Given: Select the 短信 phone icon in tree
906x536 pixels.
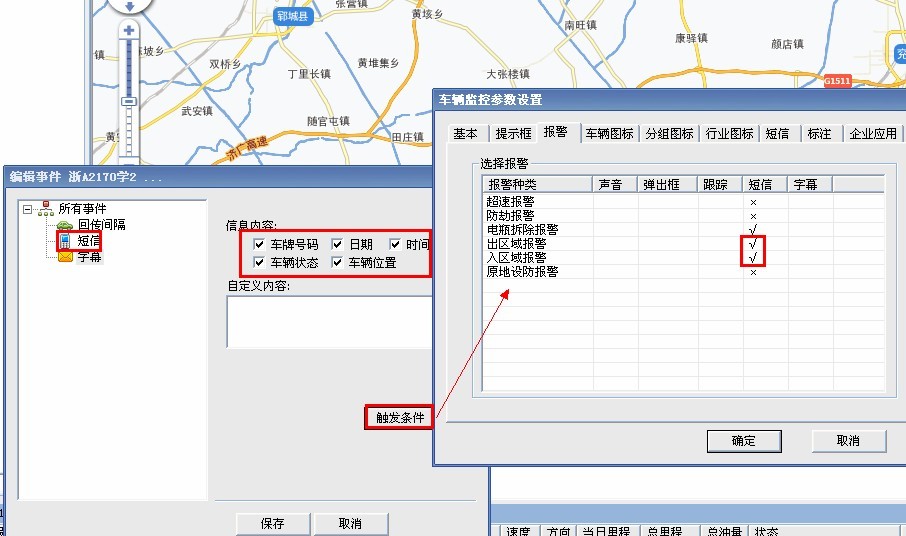Looking at the screenshot, I should (65, 240).
